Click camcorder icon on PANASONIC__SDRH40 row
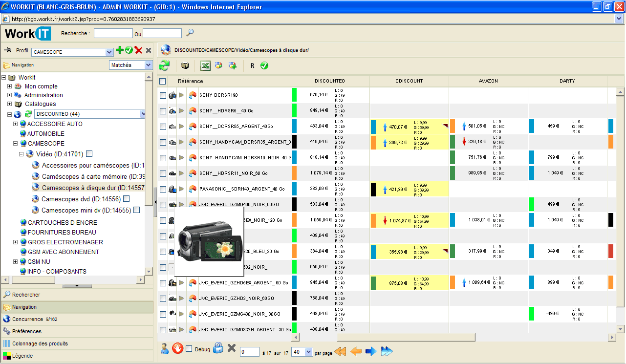The width and height of the screenshot is (626, 364). point(173,189)
